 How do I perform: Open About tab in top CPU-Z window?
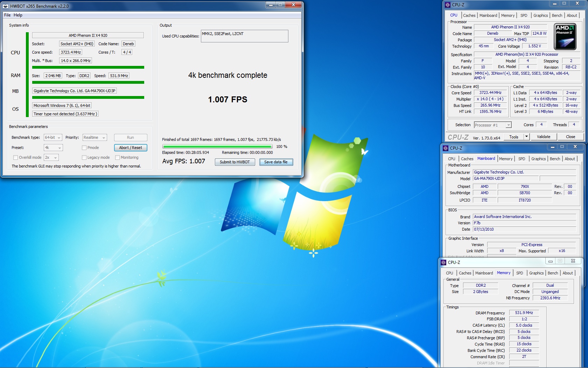tap(572, 15)
